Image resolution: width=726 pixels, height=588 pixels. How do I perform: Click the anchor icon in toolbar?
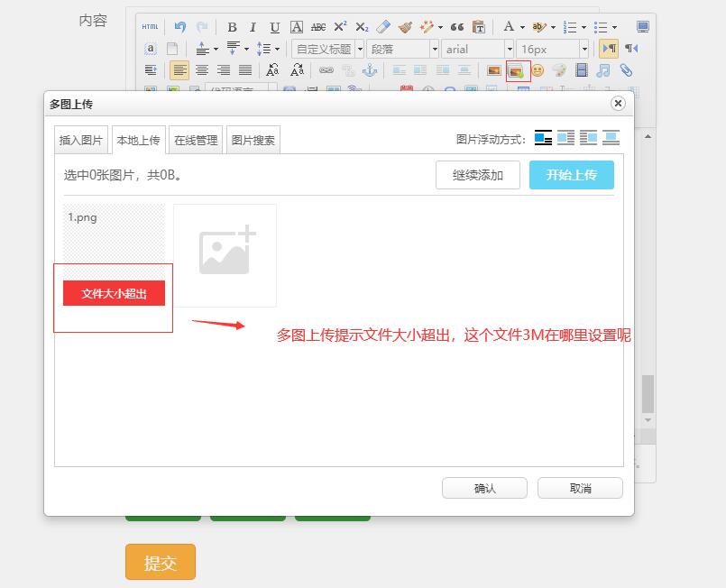(369, 70)
